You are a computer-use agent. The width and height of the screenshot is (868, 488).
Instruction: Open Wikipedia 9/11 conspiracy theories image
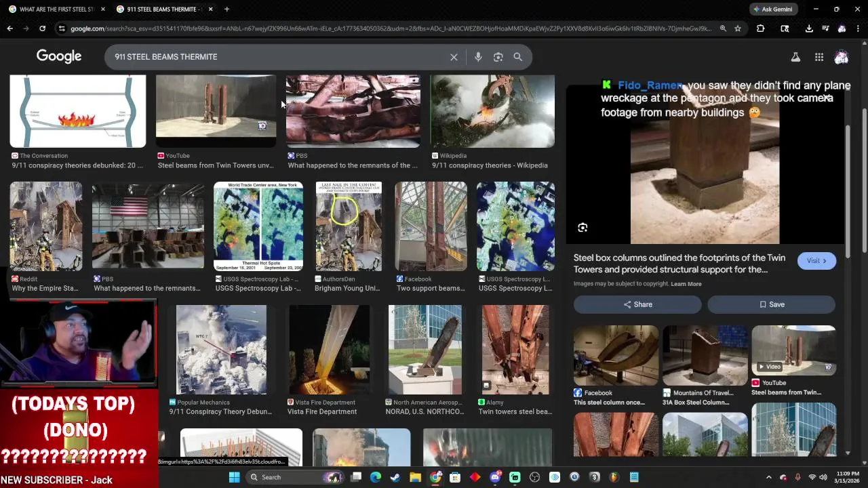pos(492,111)
